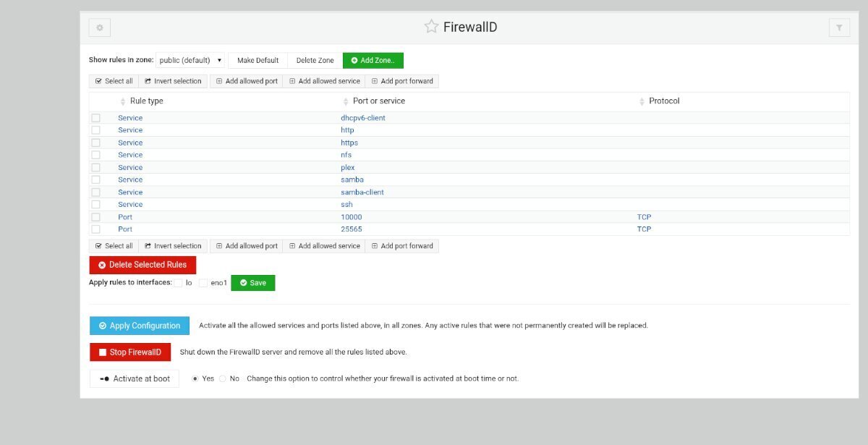Click Delete Zone button
This screenshot has height=445, width=868.
[x=315, y=60]
